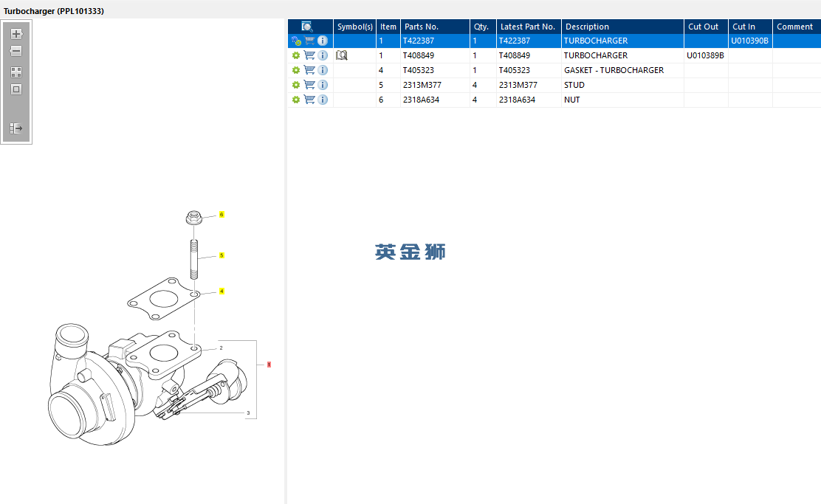Add stud 2313M377 to cart

coord(309,84)
